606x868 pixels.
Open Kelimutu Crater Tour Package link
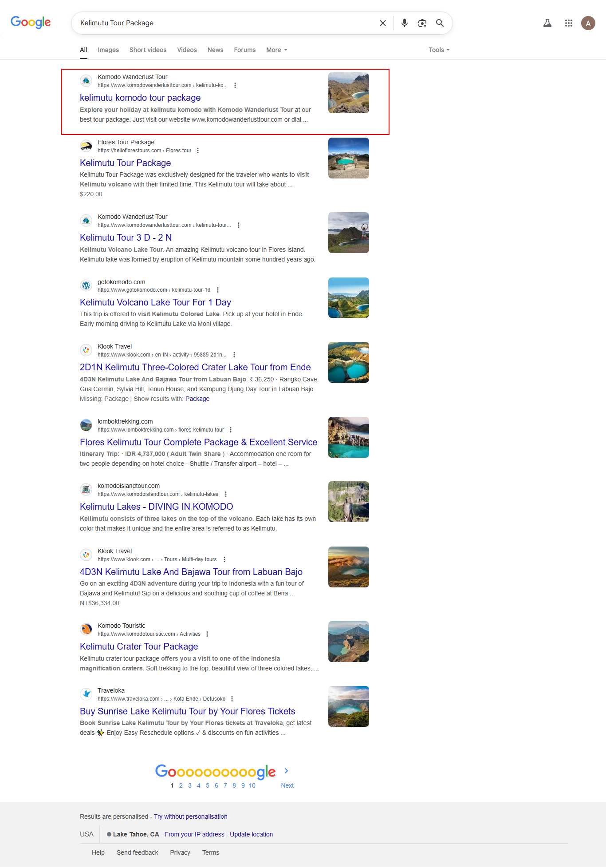[139, 646]
